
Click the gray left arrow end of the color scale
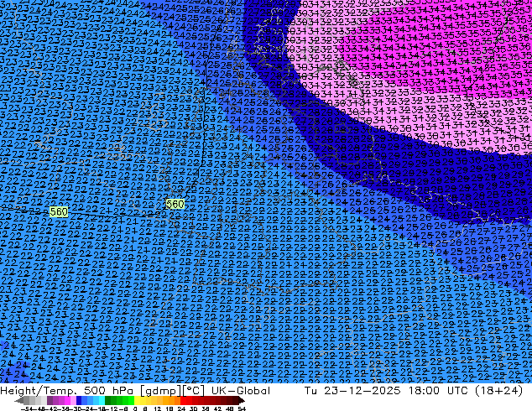pyautogui.click(x=18, y=400)
